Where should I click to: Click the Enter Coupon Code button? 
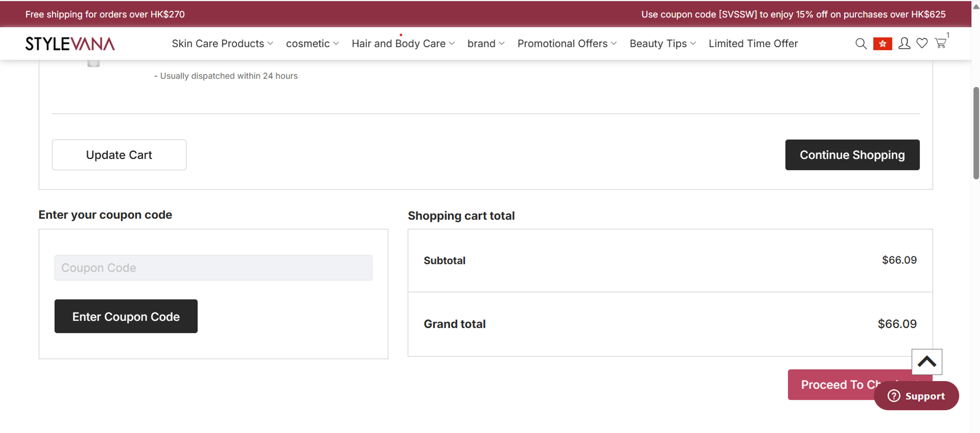[x=126, y=316]
